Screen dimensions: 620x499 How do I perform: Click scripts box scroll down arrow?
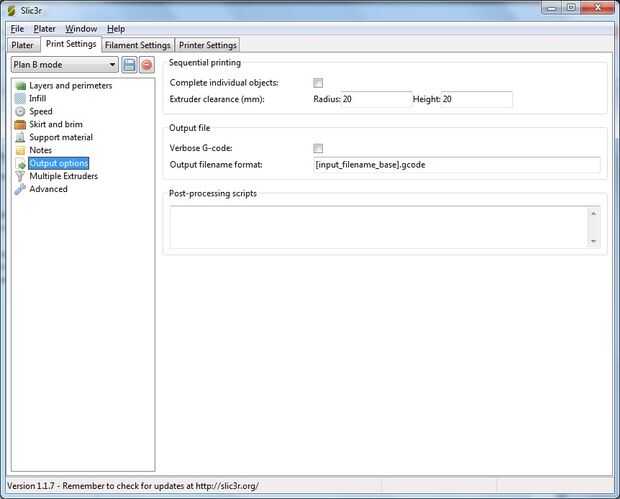pyautogui.click(x=594, y=241)
